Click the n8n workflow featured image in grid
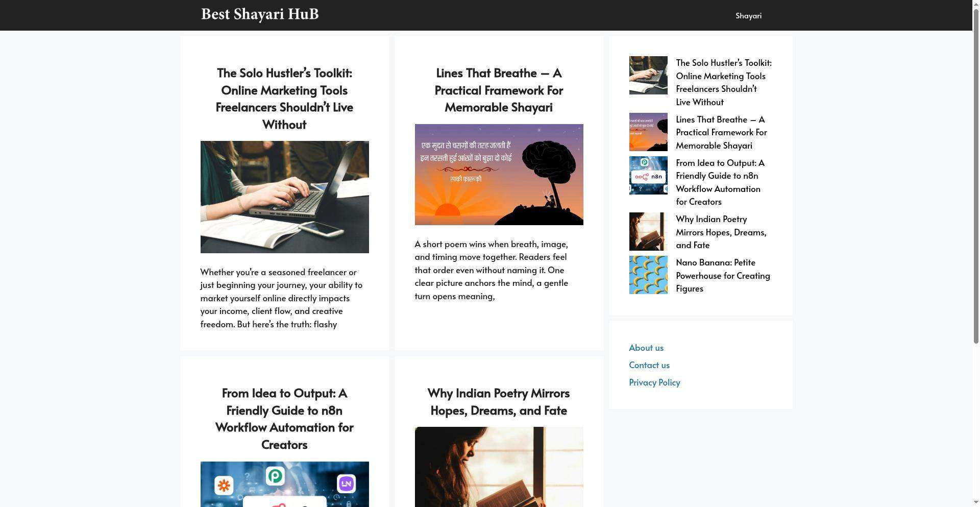This screenshot has width=980, height=507. pyautogui.click(x=284, y=485)
